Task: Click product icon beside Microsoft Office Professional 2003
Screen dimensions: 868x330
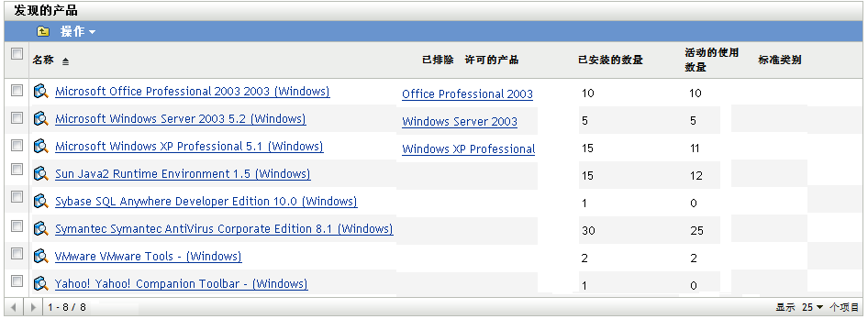Action: 41,91
